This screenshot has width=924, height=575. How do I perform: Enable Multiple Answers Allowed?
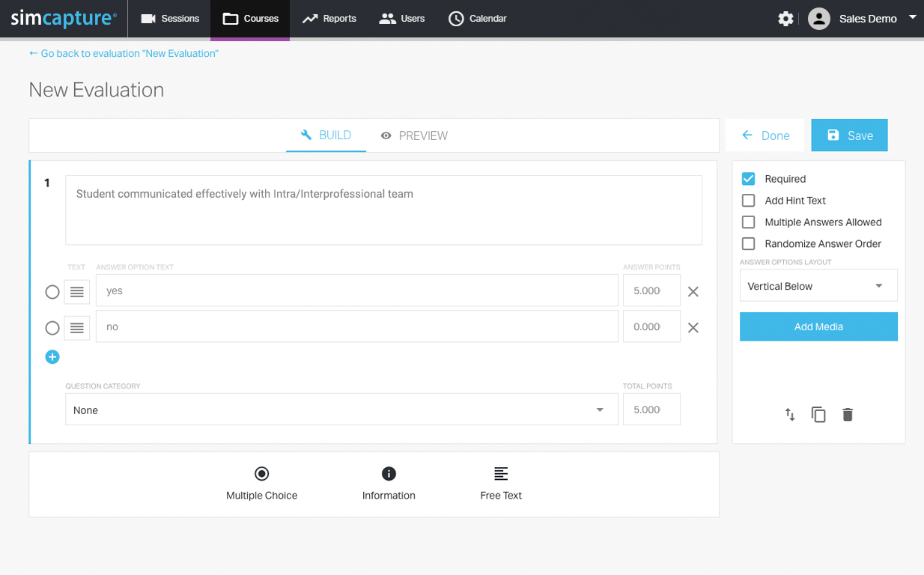pos(748,222)
